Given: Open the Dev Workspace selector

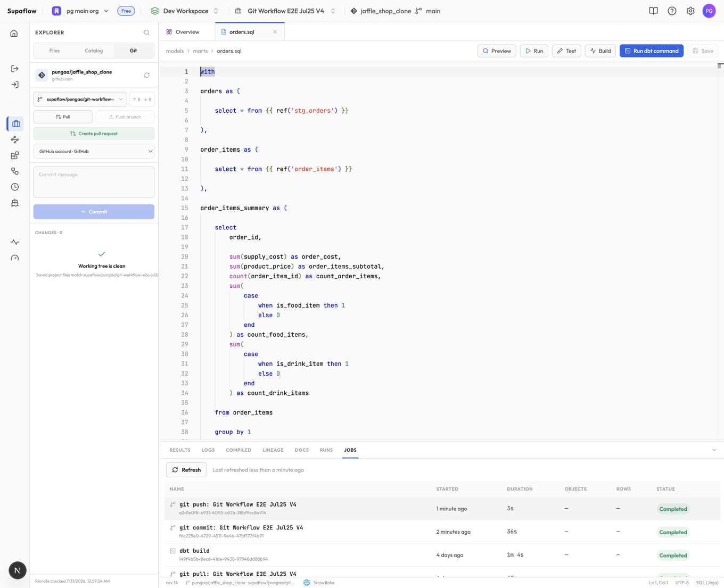Looking at the screenshot, I should (185, 11).
